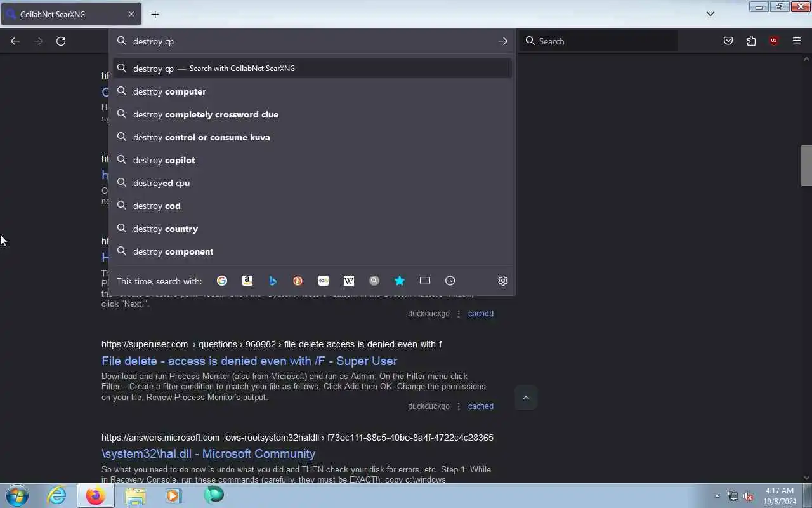This screenshot has height=508, width=812.
Task: Click the 'duckduckgo' label on Super User result
Action: click(x=429, y=406)
